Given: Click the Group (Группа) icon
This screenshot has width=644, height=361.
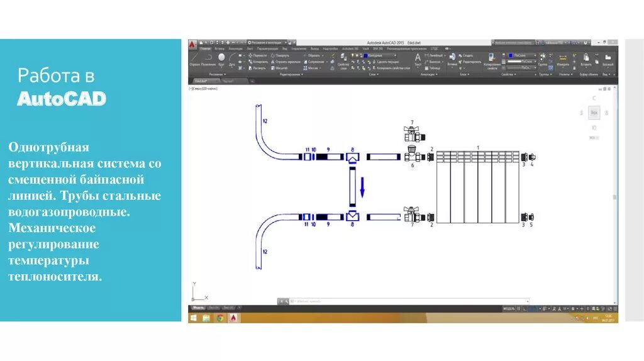Looking at the screenshot, I should click(x=542, y=60).
